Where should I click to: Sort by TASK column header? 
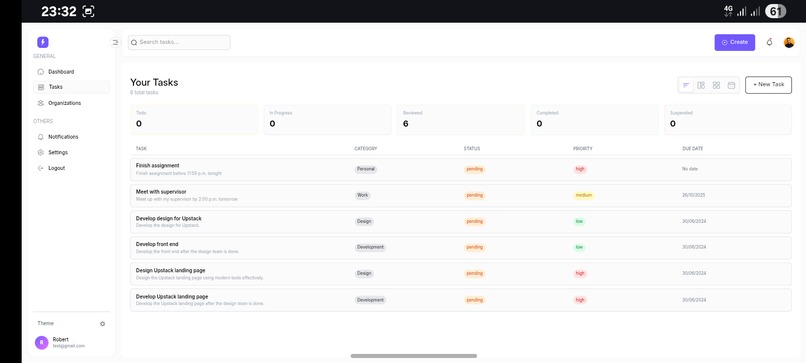141,149
